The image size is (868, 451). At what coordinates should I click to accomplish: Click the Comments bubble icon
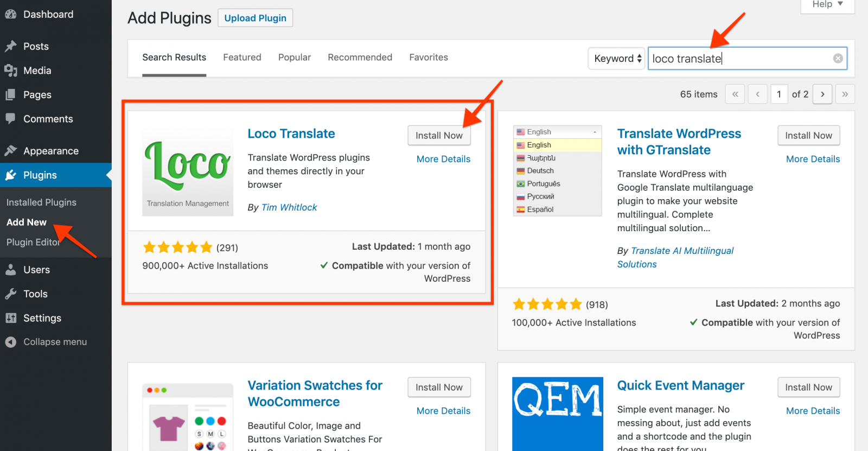click(11, 119)
